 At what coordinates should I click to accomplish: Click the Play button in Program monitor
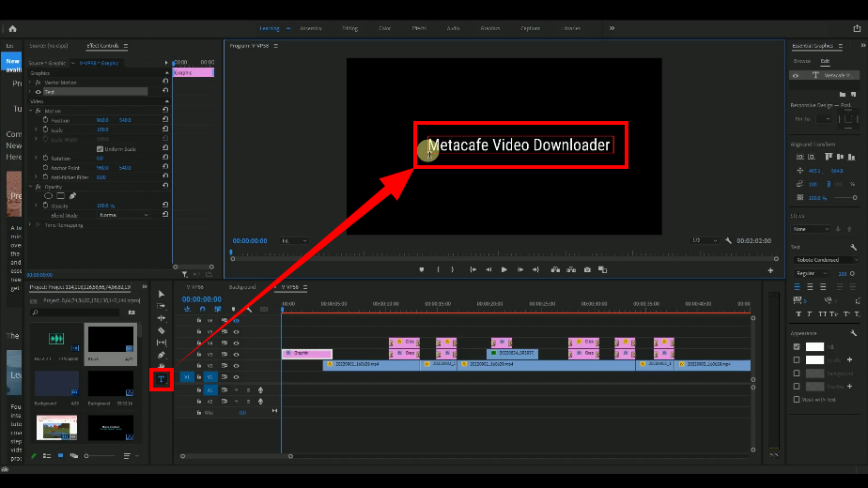click(504, 269)
